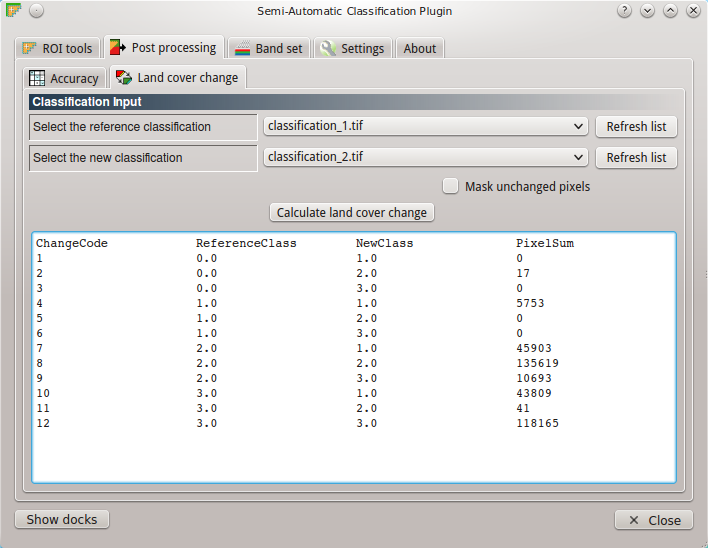Click pixel sum value 17

coord(523,273)
